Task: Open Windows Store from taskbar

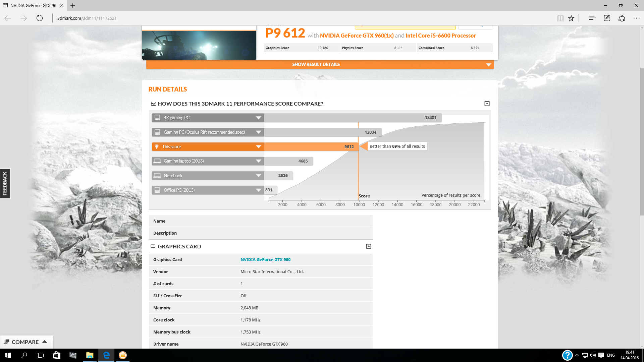Action: [57, 355]
